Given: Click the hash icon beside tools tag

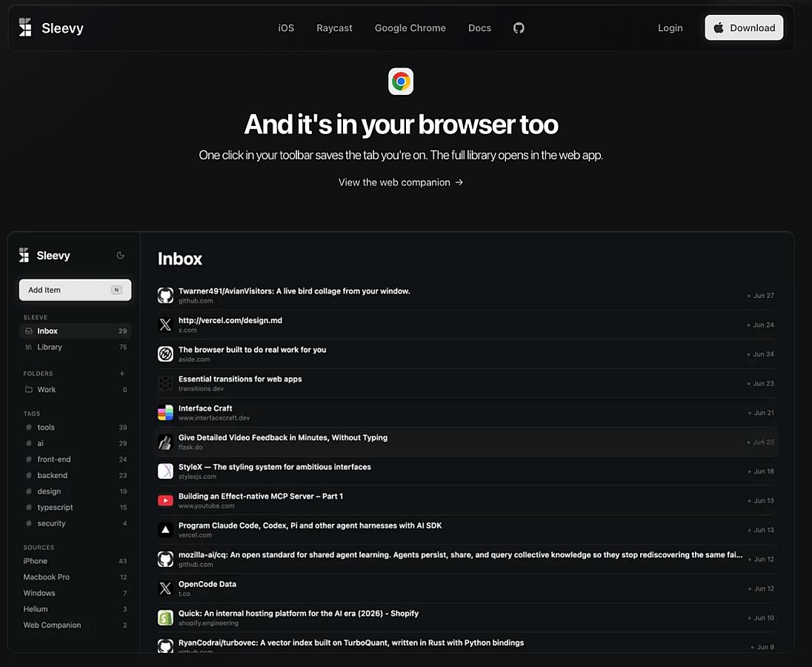Looking at the screenshot, I should tap(29, 427).
